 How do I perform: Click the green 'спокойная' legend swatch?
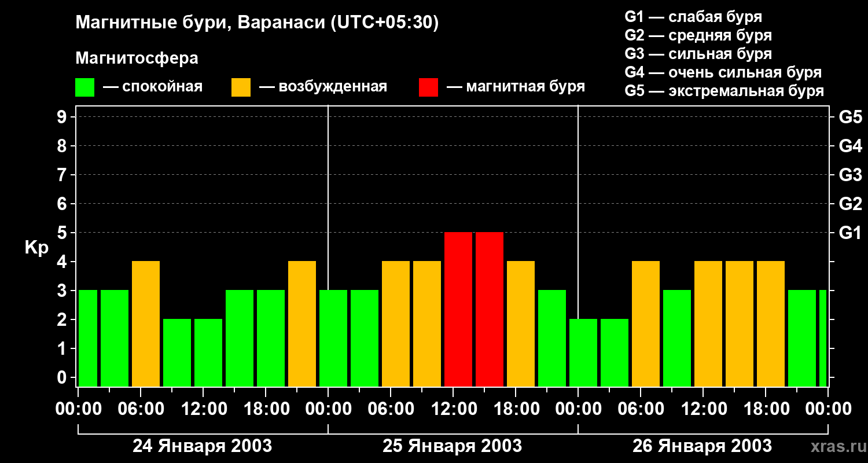pyautogui.click(x=84, y=87)
